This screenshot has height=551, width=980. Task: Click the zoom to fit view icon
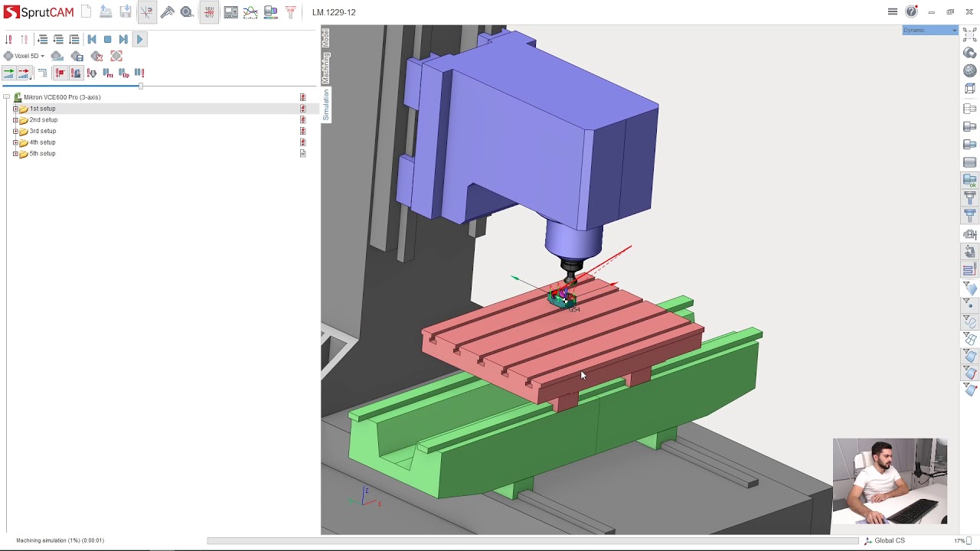(x=970, y=34)
